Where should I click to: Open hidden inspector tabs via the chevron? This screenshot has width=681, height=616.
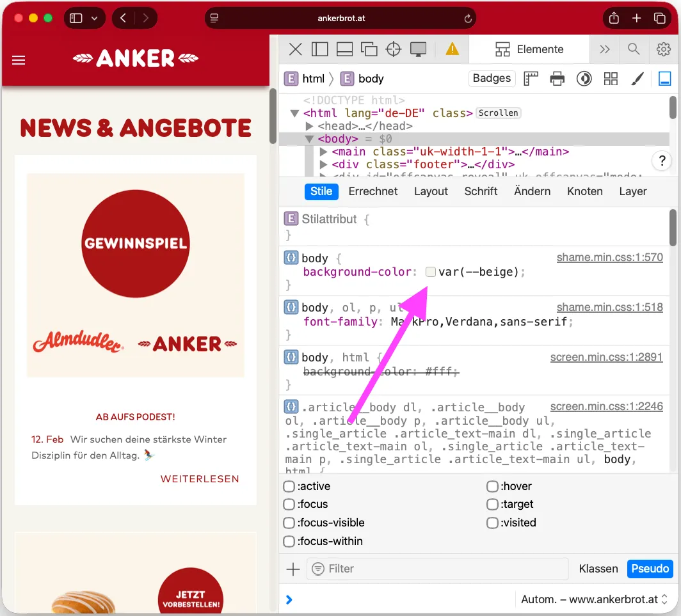point(605,49)
